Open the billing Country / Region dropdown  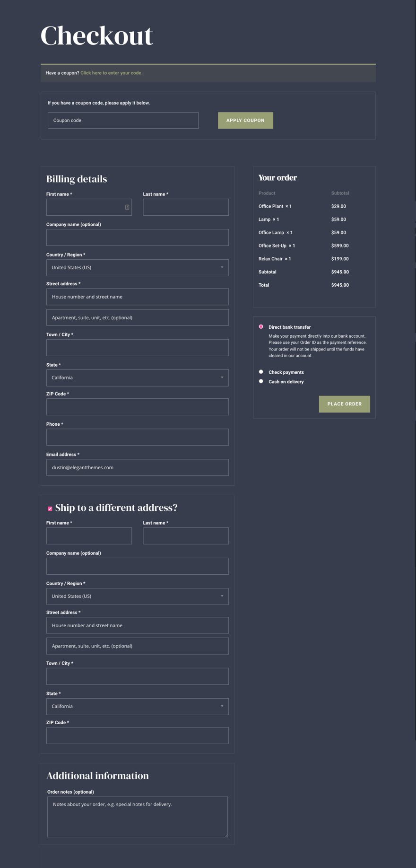pos(137,268)
